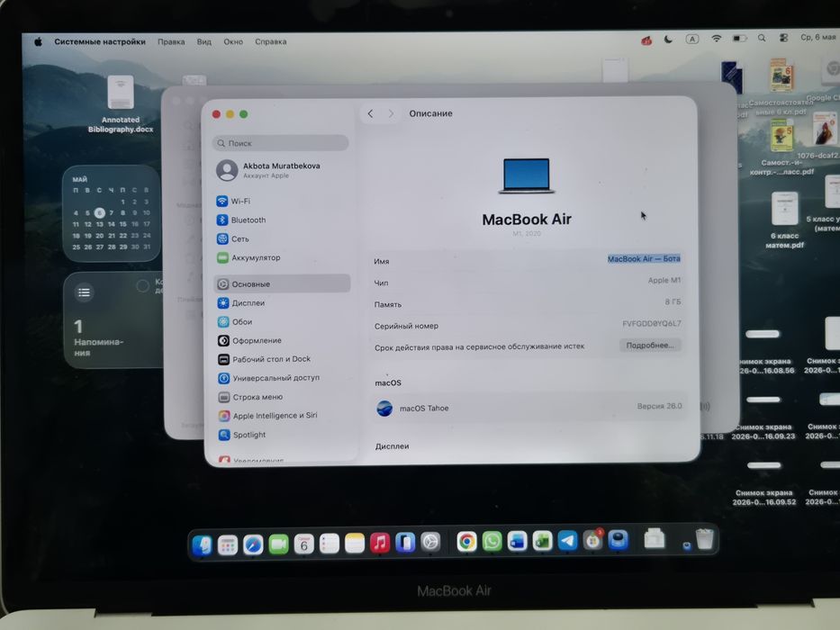The height and width of the screenshot is (630, 840).
Task: Click the Поиск search field
Action: [280, 143]
